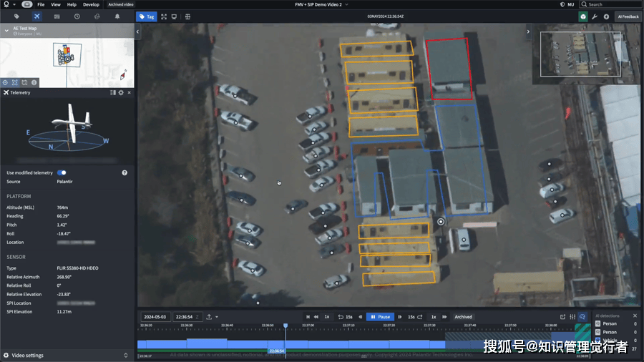Click the clock history icon in sidebar
Viewport: 644px width, 362px height.
pos(77,16)
